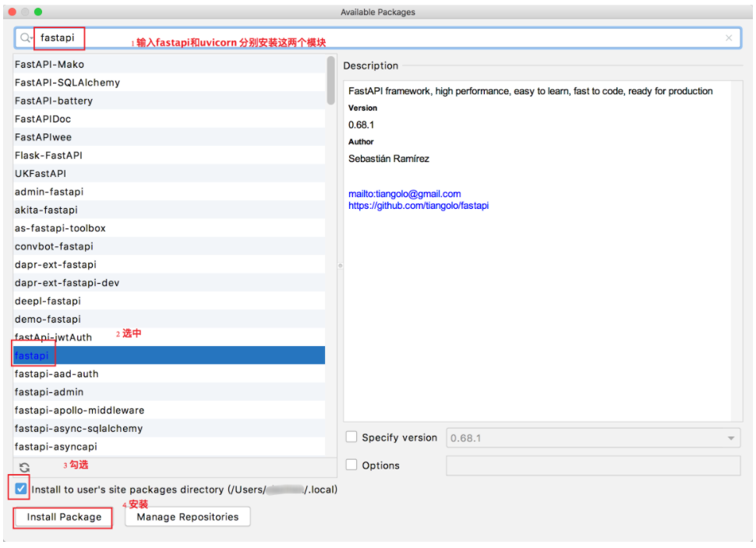Open the mailto:tiangolo@gmail.com link
The image size is (756, 548).
coord(404,194)
